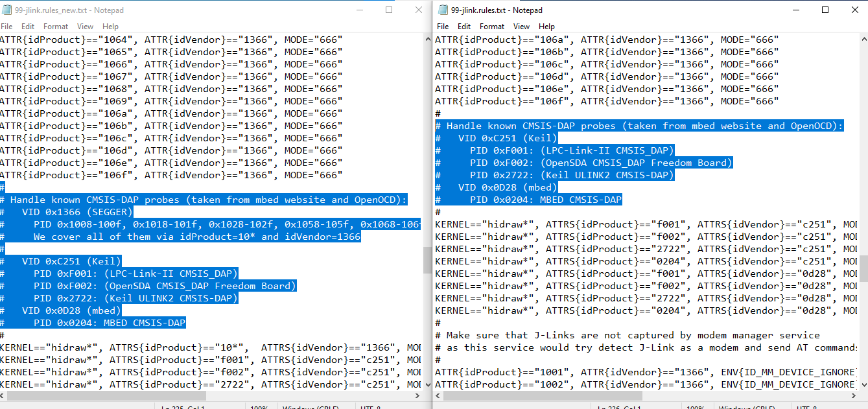The height and width of the screenshot is (409, 868).
Task: Click the down arrow of left window's vertical scrollbar
Action: coord(427,386)
